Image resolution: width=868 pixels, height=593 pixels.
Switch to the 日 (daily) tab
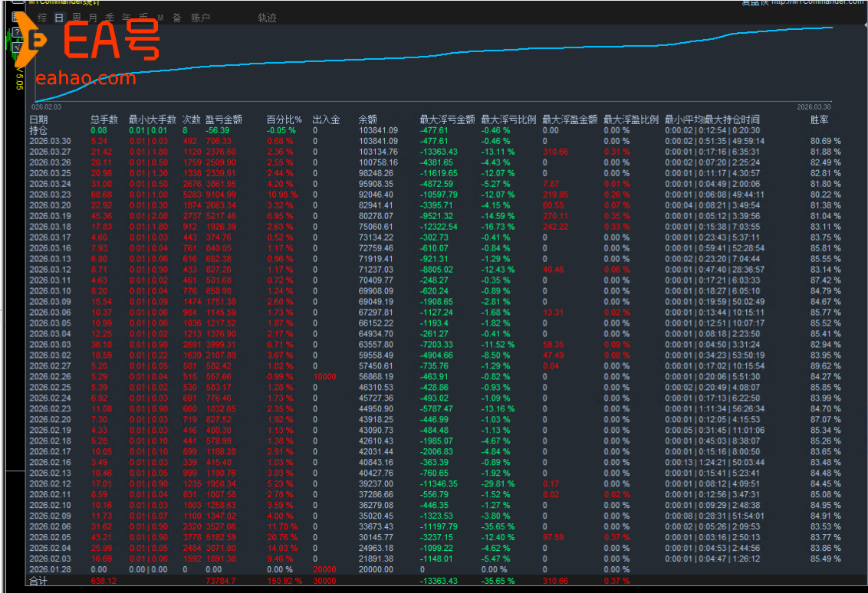pyautogui.click(x=59, y=18)
